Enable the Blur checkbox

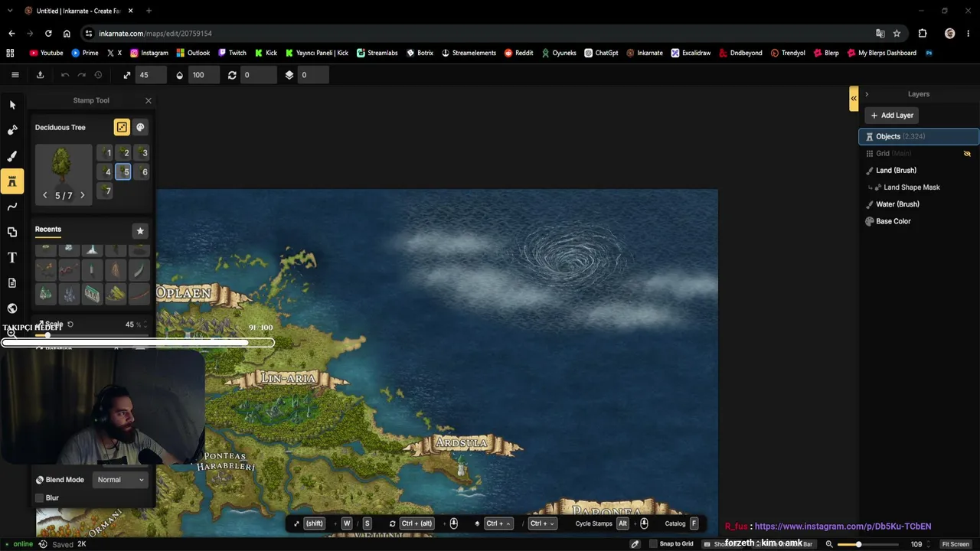pos(40,498)
